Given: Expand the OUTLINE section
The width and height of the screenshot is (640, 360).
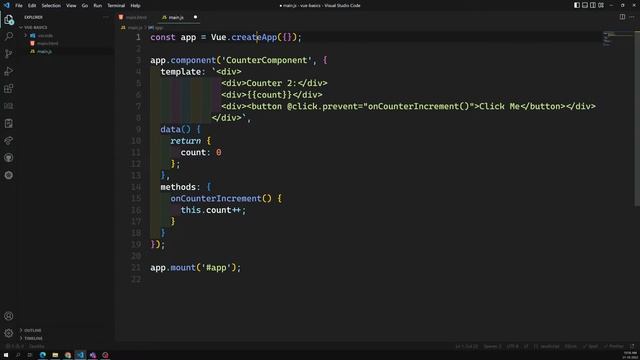Looking at the screenshot, I should [x=32, y=330].
